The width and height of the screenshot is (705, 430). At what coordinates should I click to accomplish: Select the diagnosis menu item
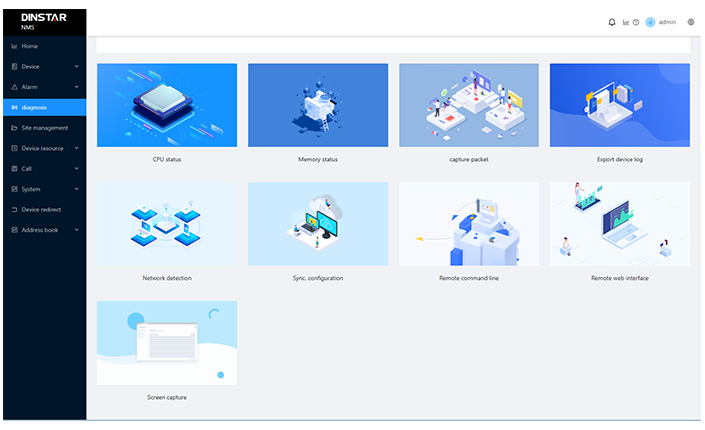pyautogui.click(x=45, y=108)
